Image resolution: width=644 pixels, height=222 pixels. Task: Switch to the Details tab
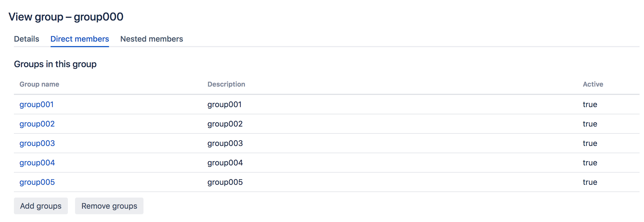tap(26, 39)
